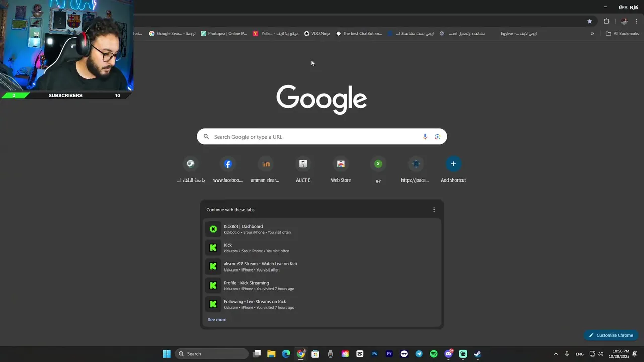This screenshot has width=644, height=362.
Task: Open Telegram from the taskbar
Action: 419,354
